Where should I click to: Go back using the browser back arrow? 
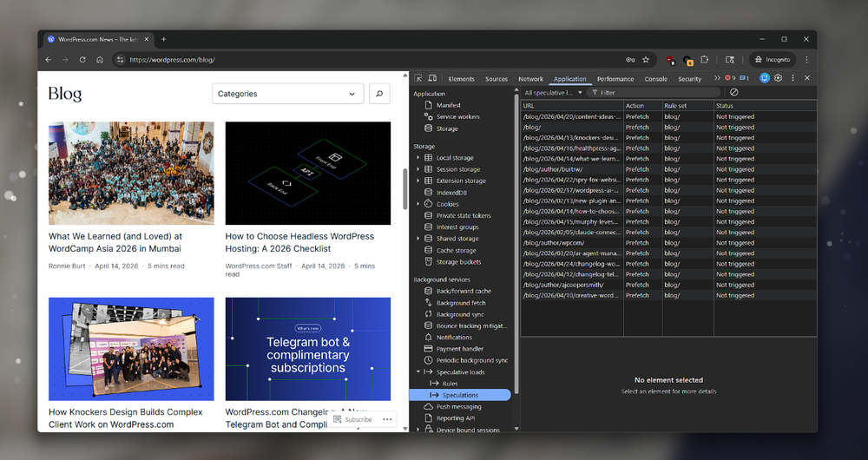[48, 60]
